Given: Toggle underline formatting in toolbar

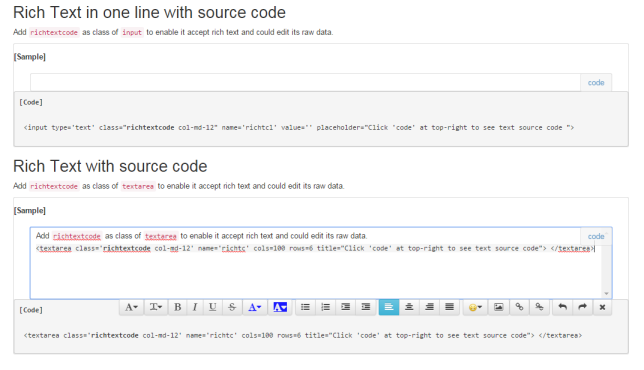Looking at the screenshot, I should (x=212, y=307).
